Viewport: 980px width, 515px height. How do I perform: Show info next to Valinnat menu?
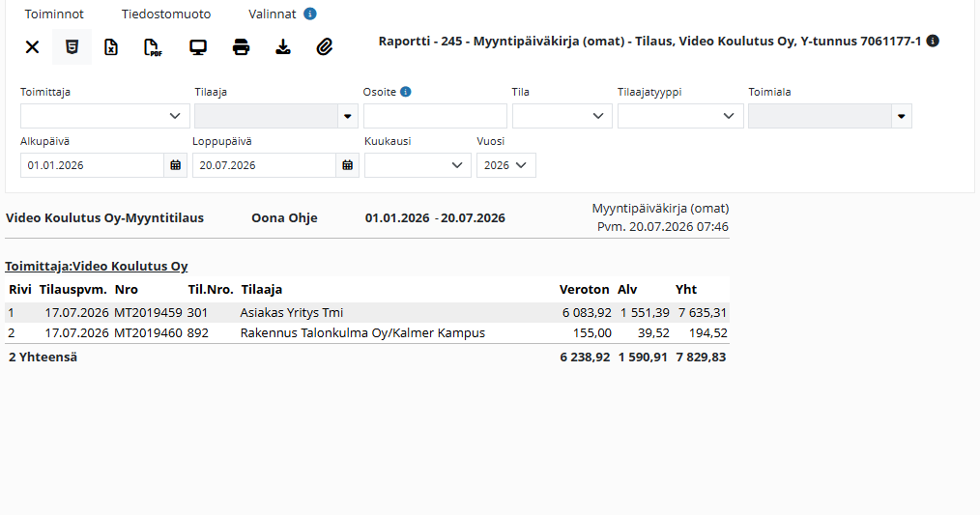coord(310,14)
